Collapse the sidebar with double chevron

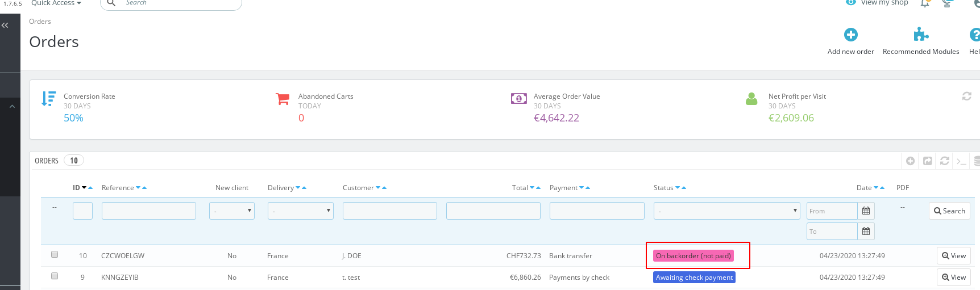coord(5,25)
